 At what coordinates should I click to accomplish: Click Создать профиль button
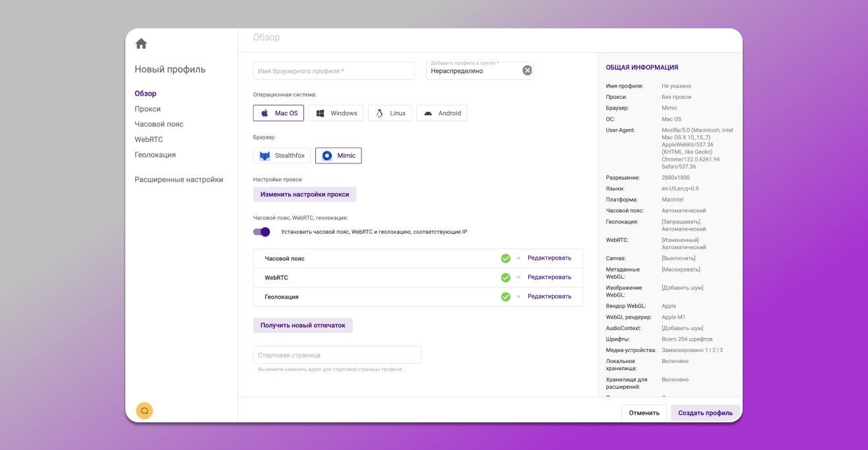click(x=705, y=413)
